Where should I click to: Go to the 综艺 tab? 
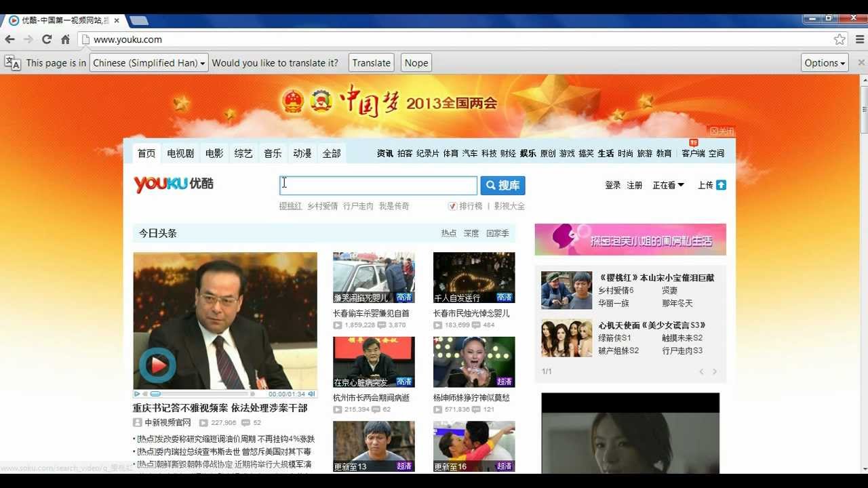pyautogui.click(x=243, y=153)
